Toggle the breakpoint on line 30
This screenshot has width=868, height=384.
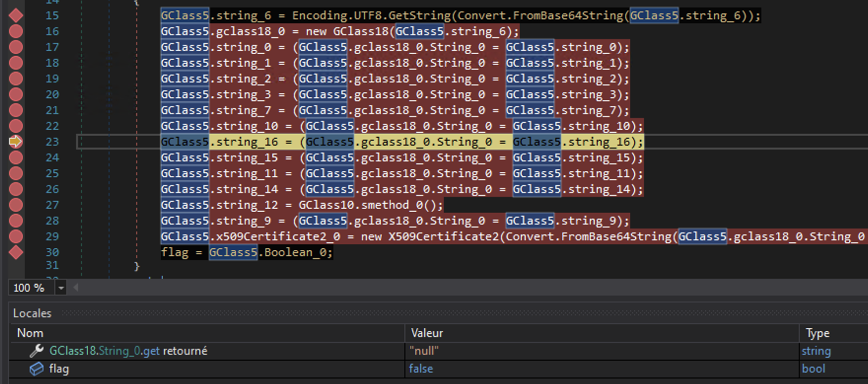(16, 252)
